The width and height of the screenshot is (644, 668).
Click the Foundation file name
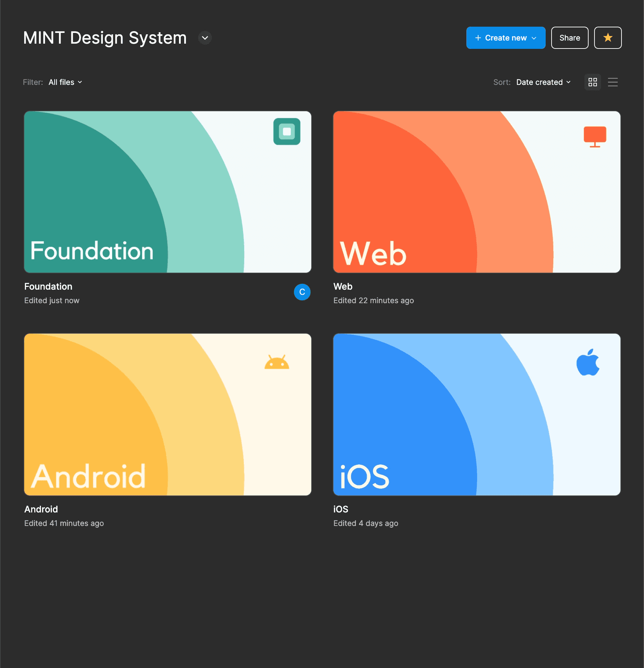click(48, 287)
